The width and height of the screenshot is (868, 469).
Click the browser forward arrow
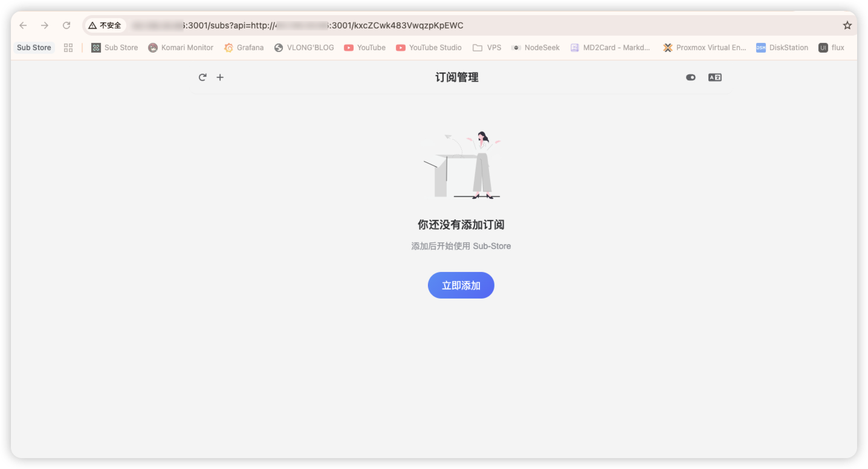(x=45, y=25)
